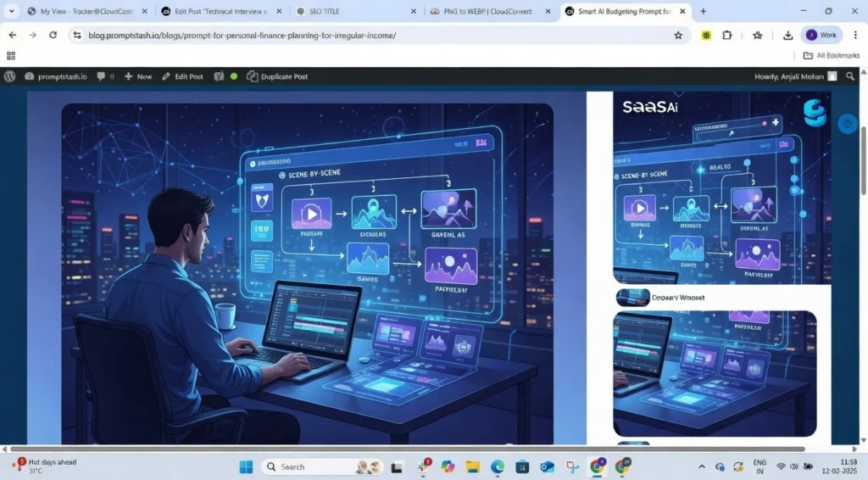This screenshot has width=868, height=480.
Task: Click the admin bar search magnifier icon
Action: tap(850, 76)
